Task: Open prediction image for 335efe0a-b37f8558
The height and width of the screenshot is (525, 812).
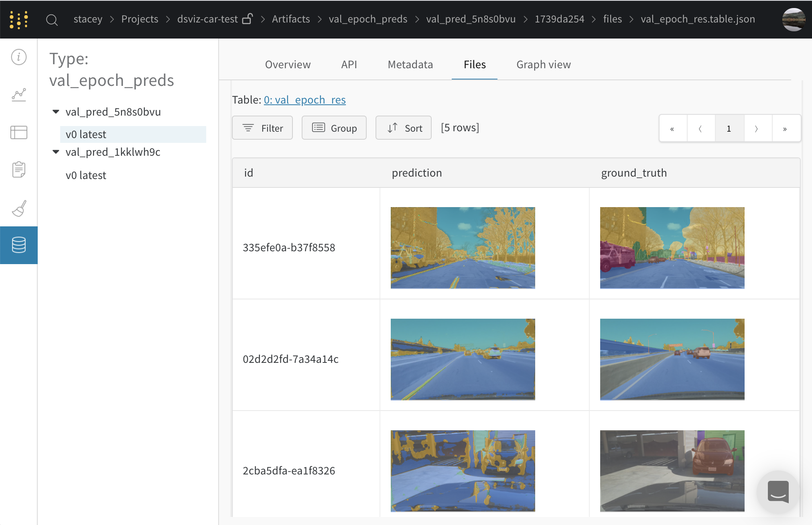Action: pos(463,248)
